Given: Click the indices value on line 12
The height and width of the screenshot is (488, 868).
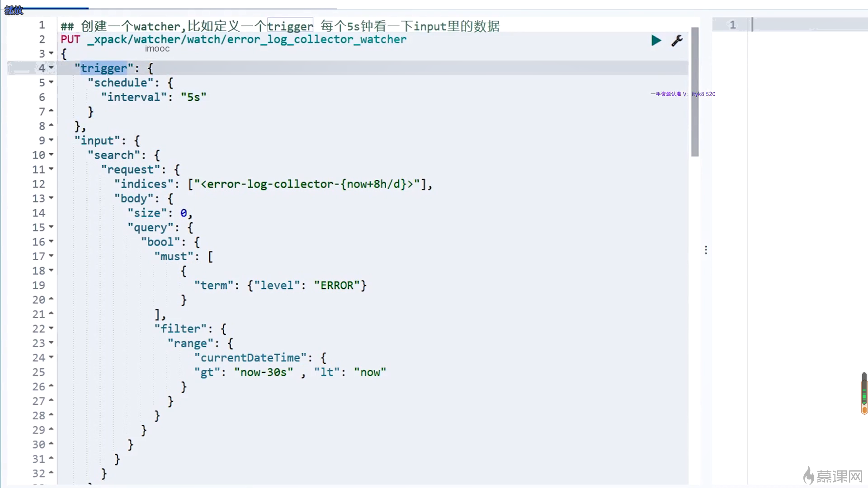Looking at the screenshot, I should [307, 184].
